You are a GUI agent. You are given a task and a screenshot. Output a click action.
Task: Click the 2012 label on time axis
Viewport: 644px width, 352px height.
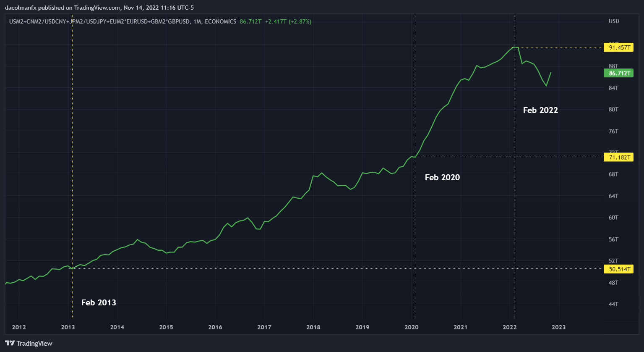coord(19,327)
